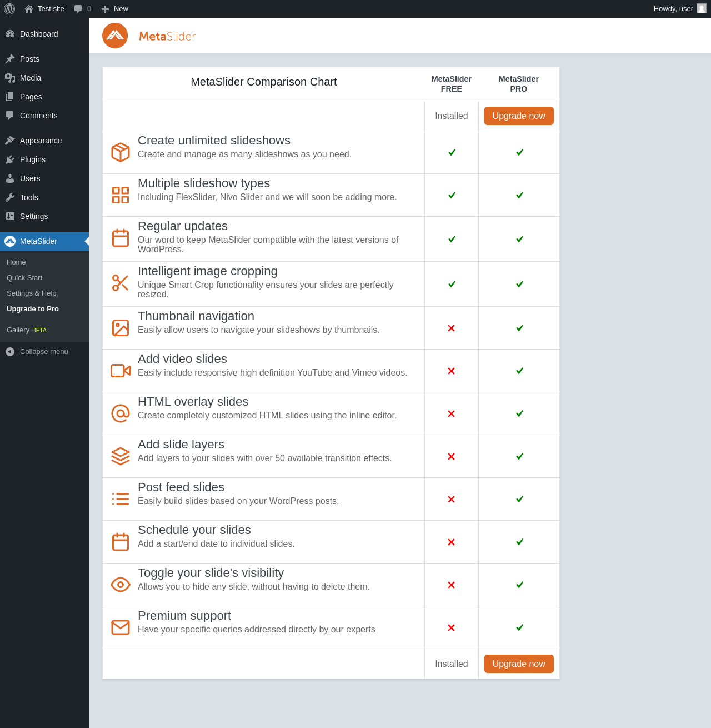The image size is (711, 728).
Task: Click FREE red cross for Thumbnail navigation
Action: click(452, 328)
